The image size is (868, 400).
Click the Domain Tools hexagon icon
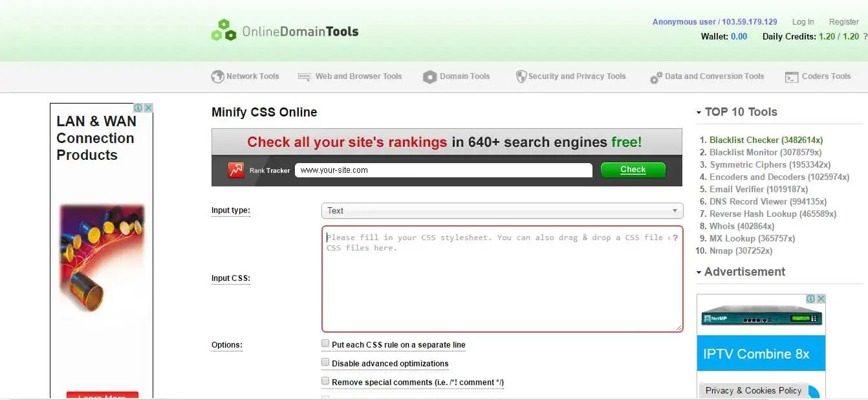pyautogui.click(x=429, y=77)
